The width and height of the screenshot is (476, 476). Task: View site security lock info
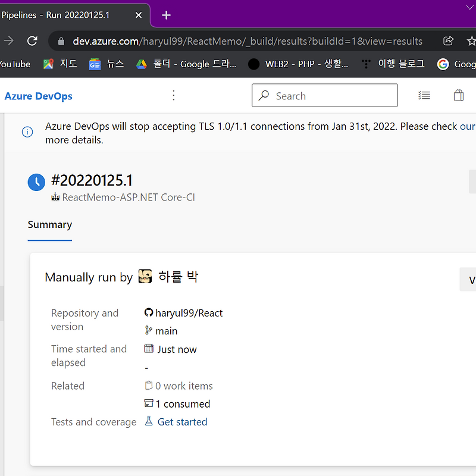tap(61, 41)
